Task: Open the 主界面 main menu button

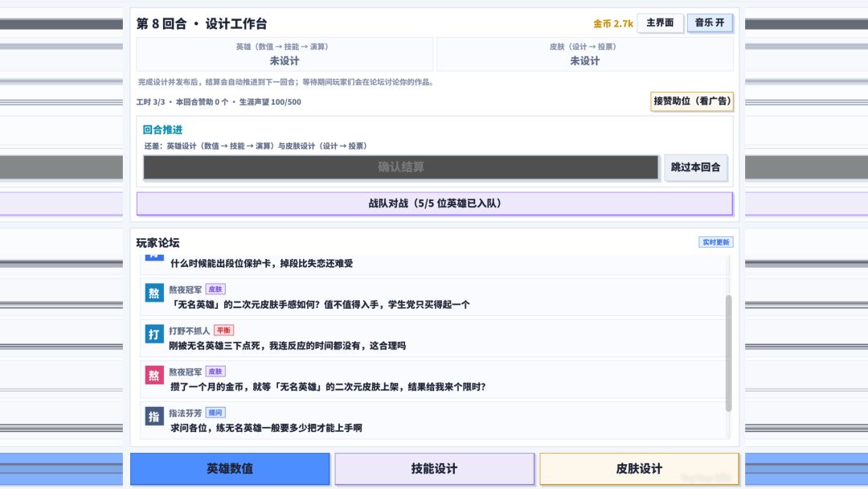Action: tap(660, 23)
